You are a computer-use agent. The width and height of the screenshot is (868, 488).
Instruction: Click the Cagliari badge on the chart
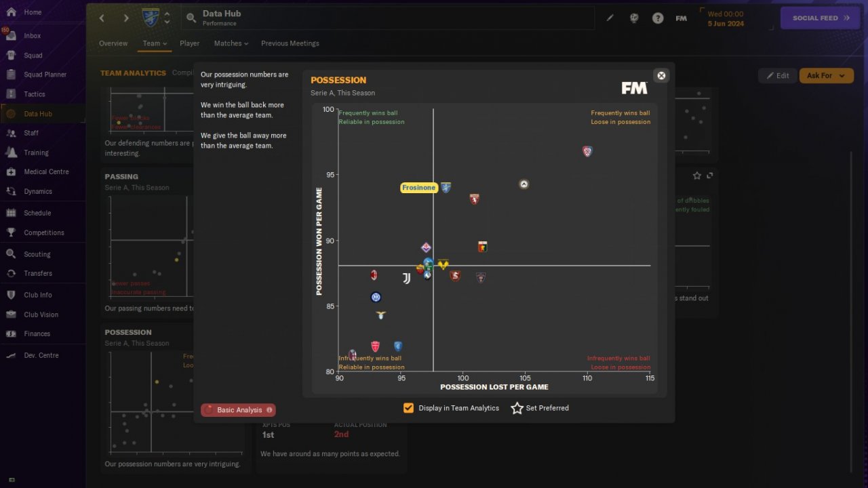pyautogui.click(x=587, y=151)
